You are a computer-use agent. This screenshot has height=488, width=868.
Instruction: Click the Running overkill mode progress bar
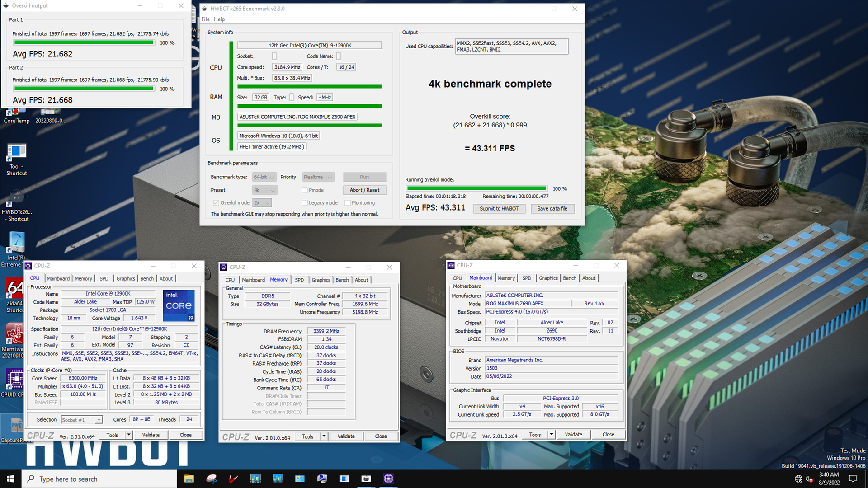[x=476, y=188]
